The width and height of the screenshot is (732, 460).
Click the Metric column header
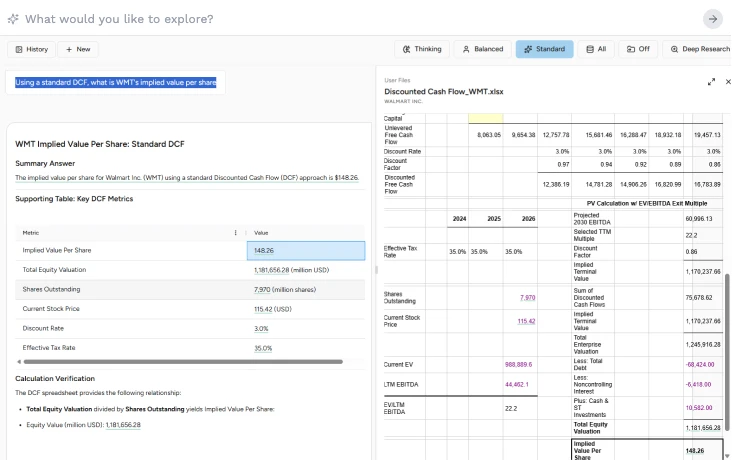click(x=31, y=233)
